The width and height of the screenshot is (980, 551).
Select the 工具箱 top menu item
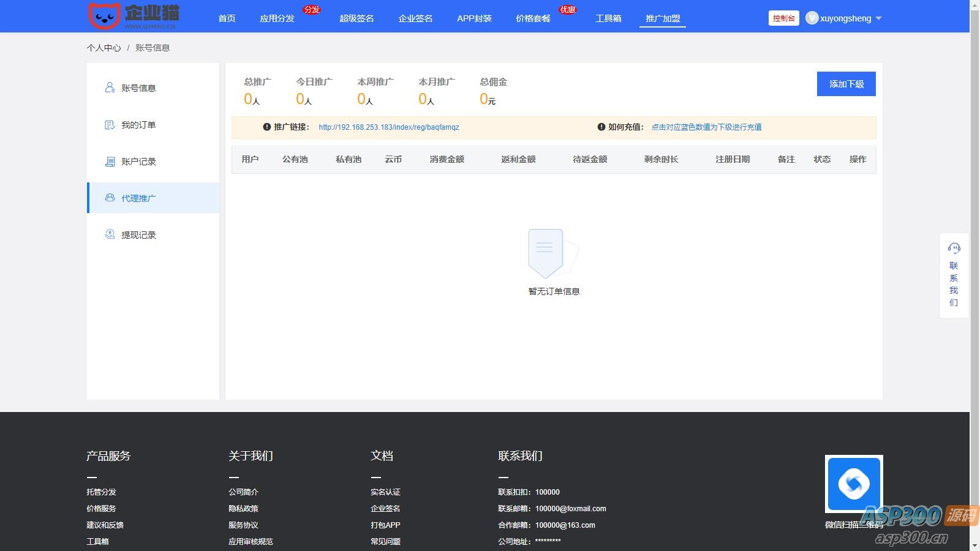tap(608, 18)
